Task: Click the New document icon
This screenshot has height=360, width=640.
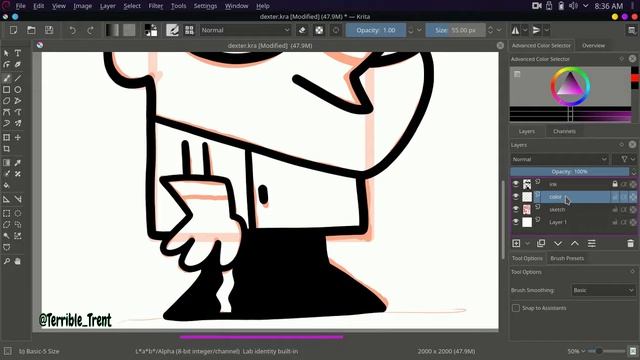Action: tap(13, 30)
